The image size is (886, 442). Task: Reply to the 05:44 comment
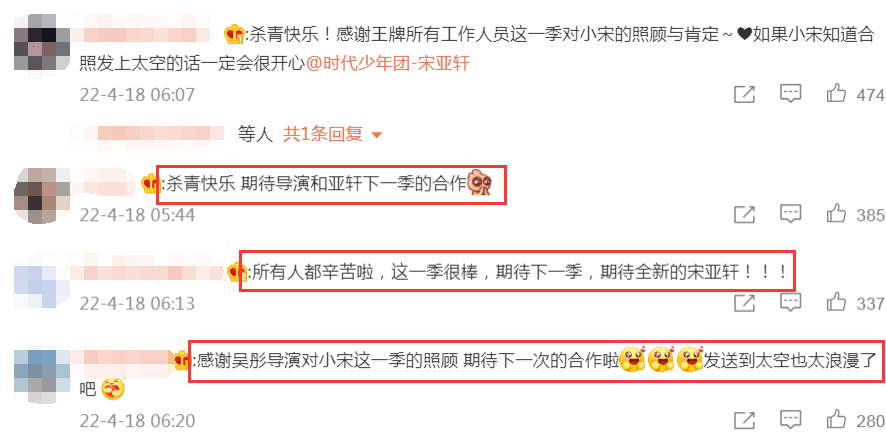point(791,214)
